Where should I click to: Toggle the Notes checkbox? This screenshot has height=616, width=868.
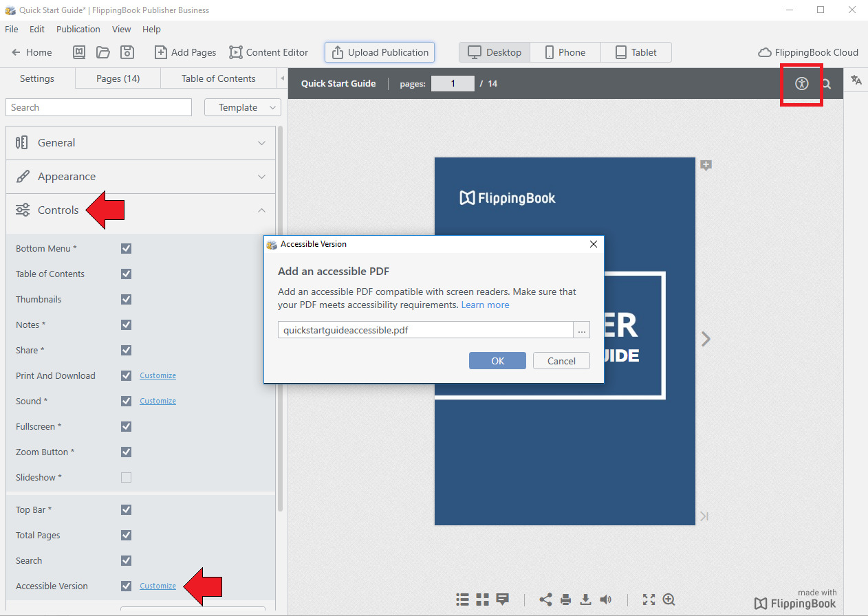[126, 324]
